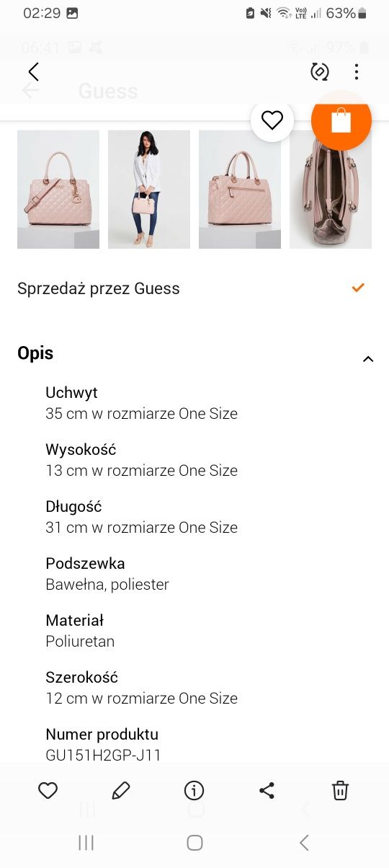Screen dimensions: 389x868
Task: Add product to wishlist via heart circle
Action: click(272, 120)
